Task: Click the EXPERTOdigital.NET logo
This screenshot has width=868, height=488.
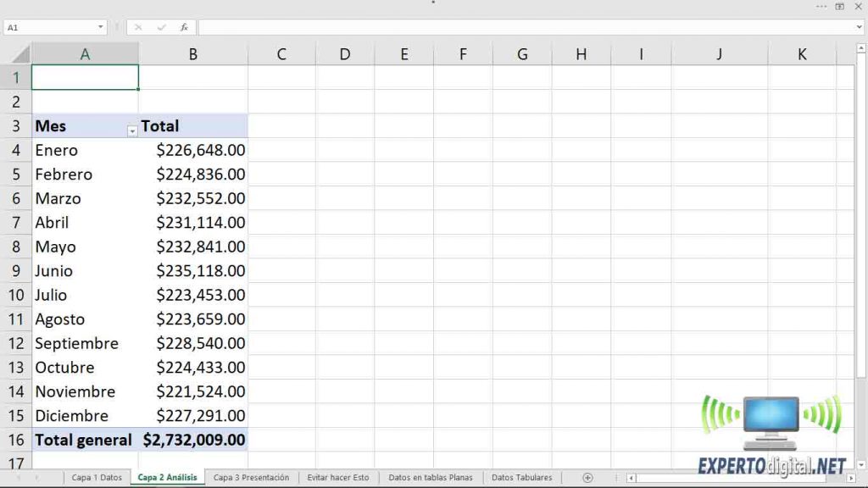Action: tap(767, 432)
